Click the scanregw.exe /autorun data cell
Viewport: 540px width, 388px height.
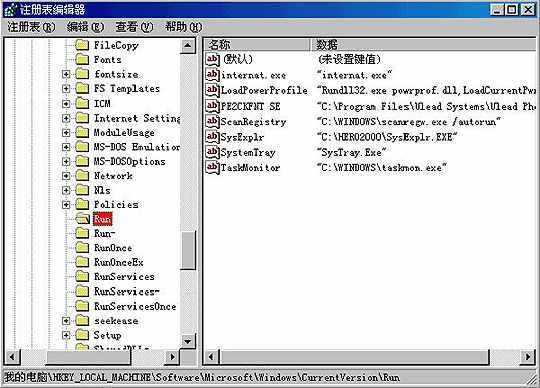click(408, 122)
